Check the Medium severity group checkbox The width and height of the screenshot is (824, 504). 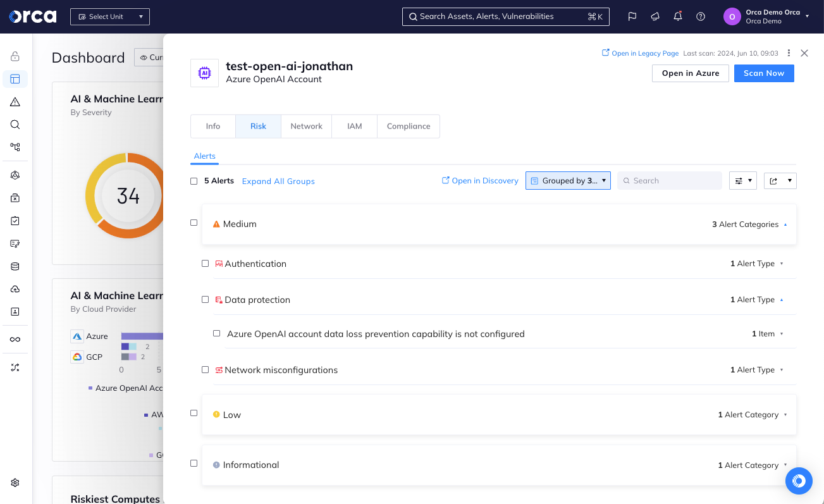coord(194,223)
